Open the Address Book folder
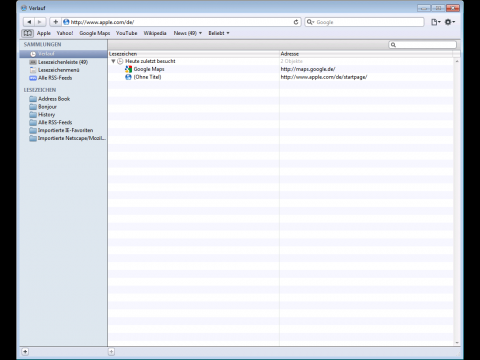This screenshot has width=480, height=360. click(x=63, y=99)
